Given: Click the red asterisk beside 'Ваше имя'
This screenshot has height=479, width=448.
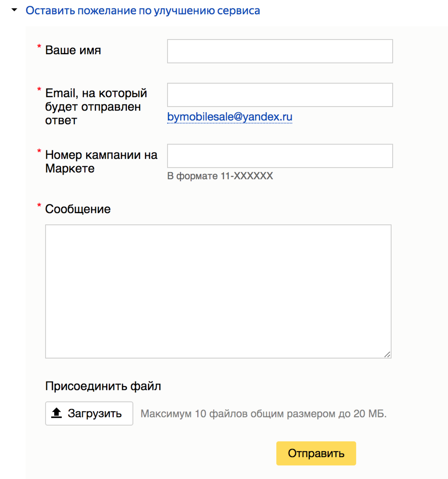Looking at the screenshot, I should pos(39,47).
